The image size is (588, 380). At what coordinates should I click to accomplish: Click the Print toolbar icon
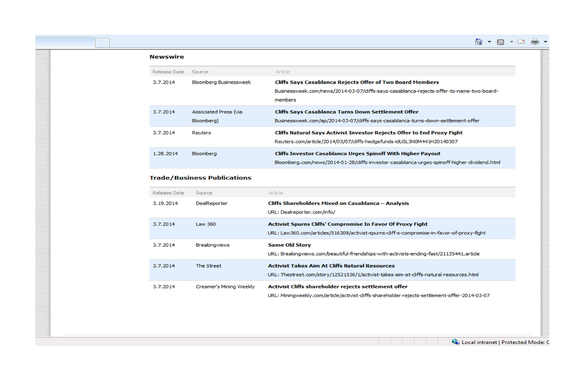click(x=535, y=42)
